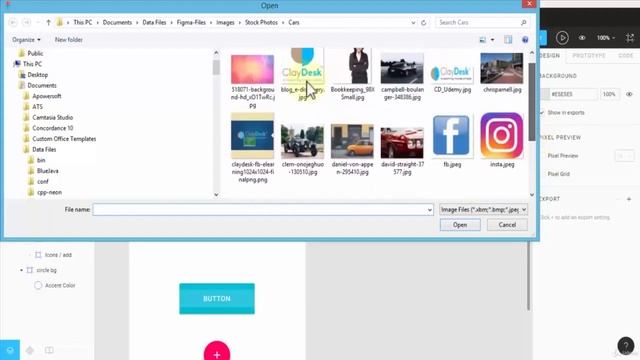
Task: Select campbell-boulanger car photo
Action: [x=402, y=77]
